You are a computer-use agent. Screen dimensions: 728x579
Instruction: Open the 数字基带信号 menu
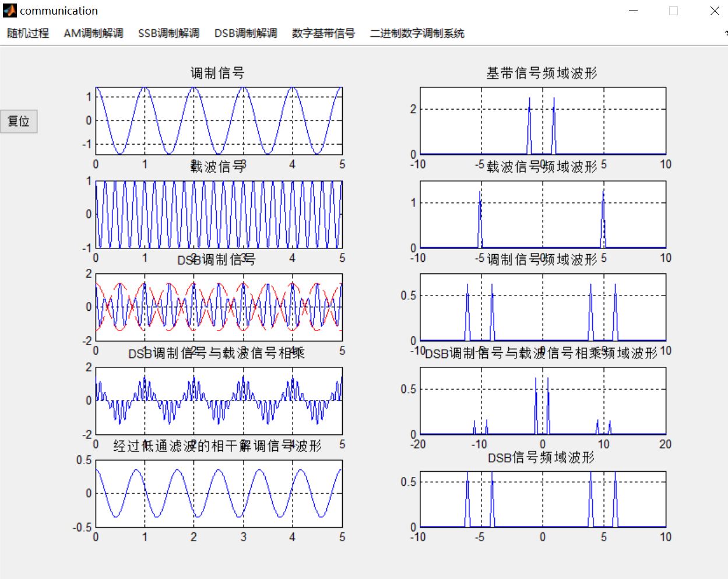(323, 33)
